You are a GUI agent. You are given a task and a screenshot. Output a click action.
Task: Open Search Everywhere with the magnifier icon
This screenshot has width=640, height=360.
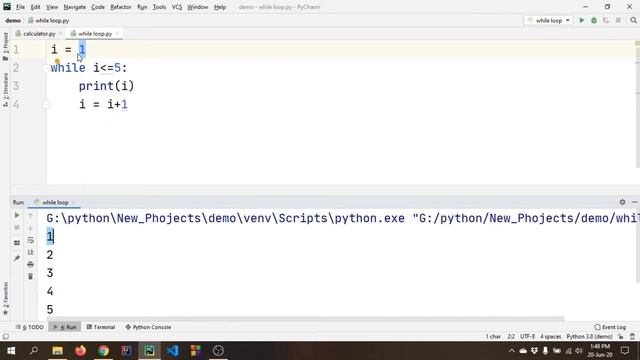pyautogui.click(x=633, y=20)
